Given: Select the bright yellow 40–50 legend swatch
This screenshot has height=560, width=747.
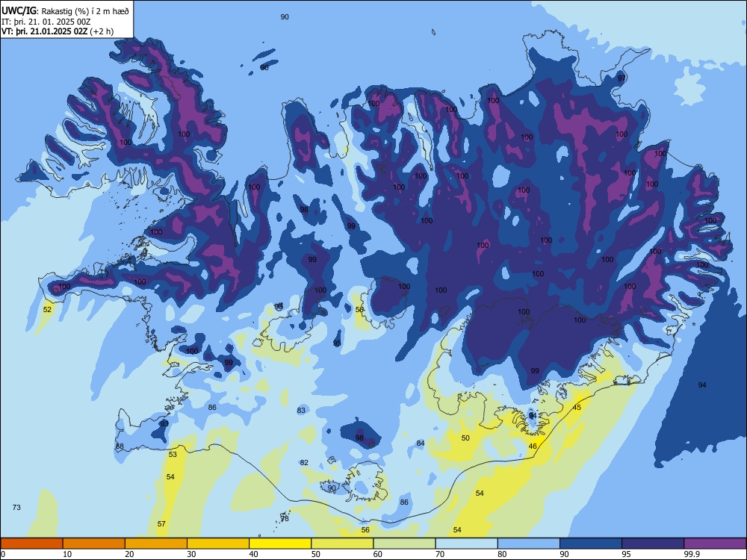Looking at the screenshot, I should click(x=280, y=544).
